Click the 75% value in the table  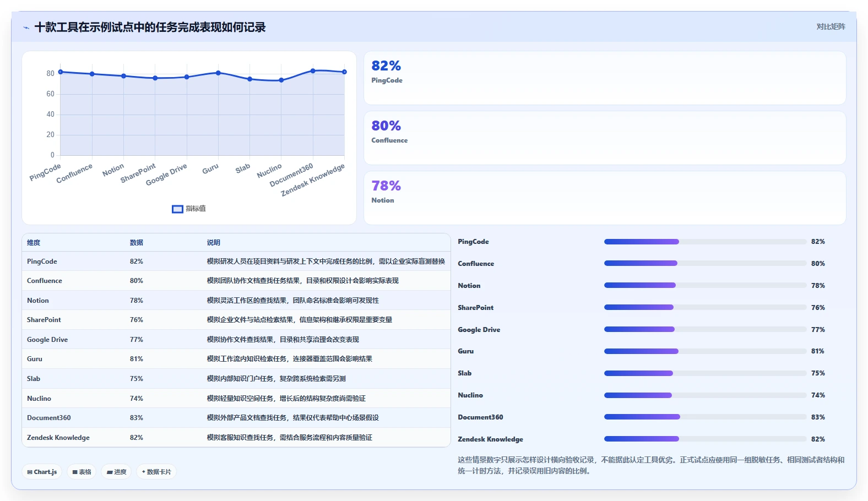[x=137, y=379]
